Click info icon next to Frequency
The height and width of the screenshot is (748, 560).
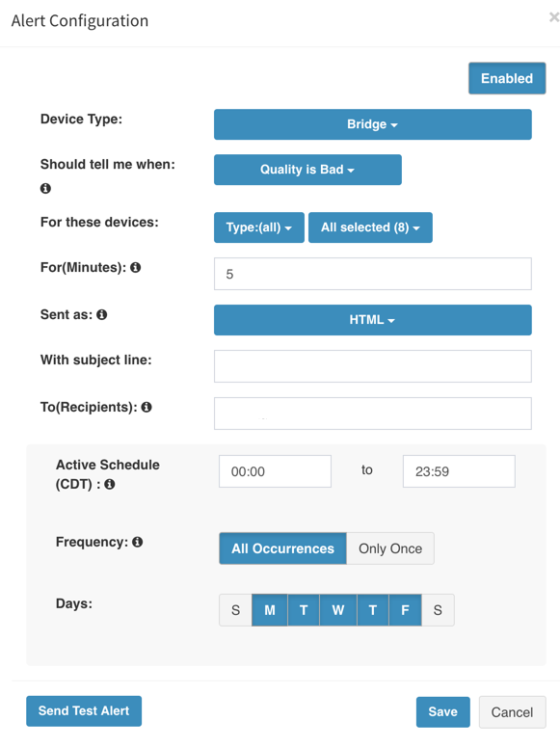pos(138,542)
